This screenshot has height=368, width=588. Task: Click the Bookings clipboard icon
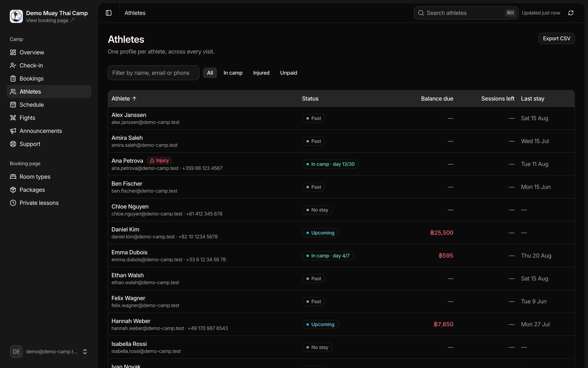pyautogui.click(x=13, y=79)
